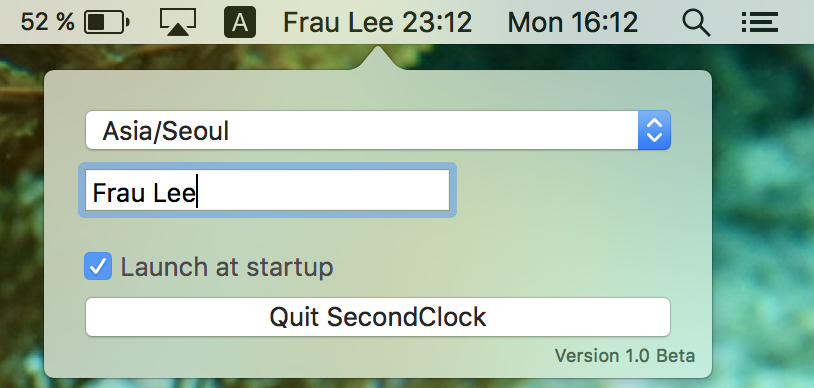Open the Notification Center list icon
The width and height of the screenshot is (814, 388).
tap(759, 23)
